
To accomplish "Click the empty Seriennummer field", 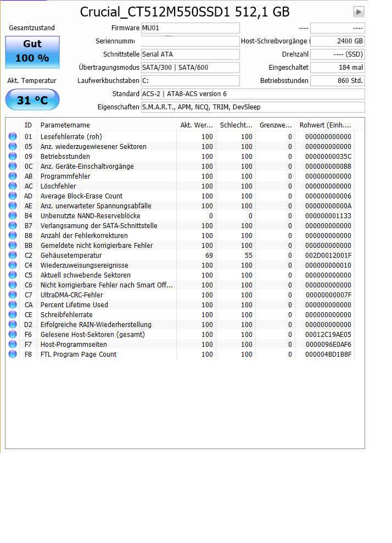I will point(191,41).
